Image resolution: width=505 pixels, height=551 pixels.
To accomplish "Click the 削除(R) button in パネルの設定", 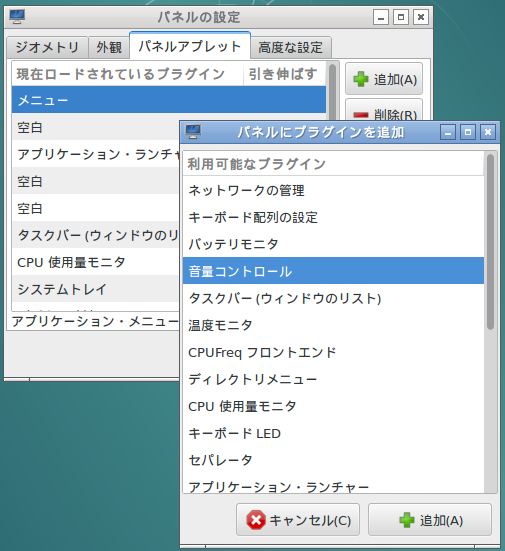I will [384, 110].
